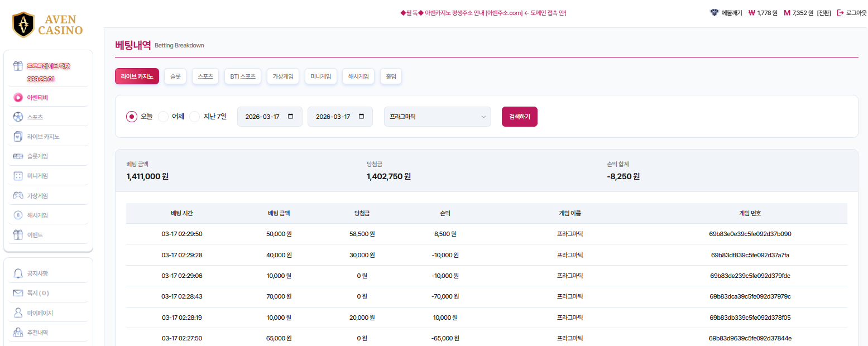Screen dimensions: 868x346
Task: Switch to the 슬롯 tab
Action: [175, 76]
